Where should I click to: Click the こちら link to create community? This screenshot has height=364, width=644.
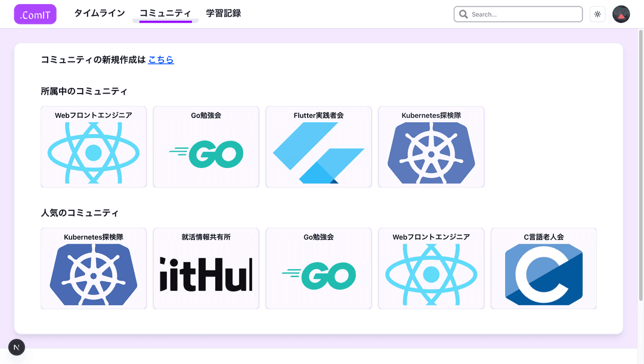(x=161, y=60)
